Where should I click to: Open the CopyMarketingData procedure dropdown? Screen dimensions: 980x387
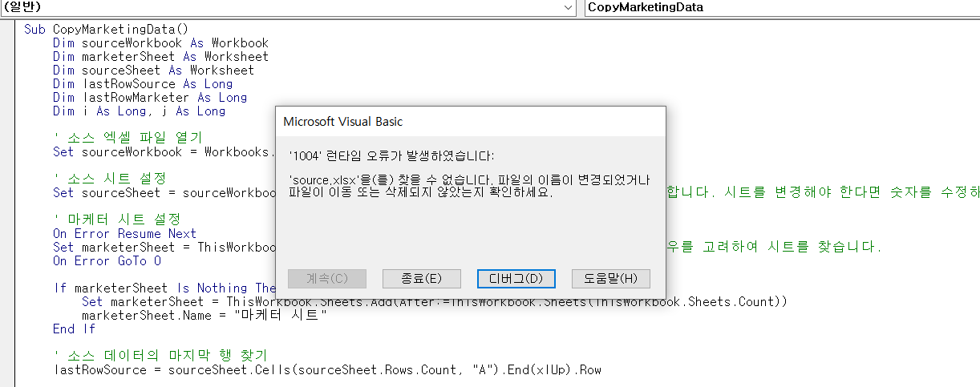pos(782,7)
